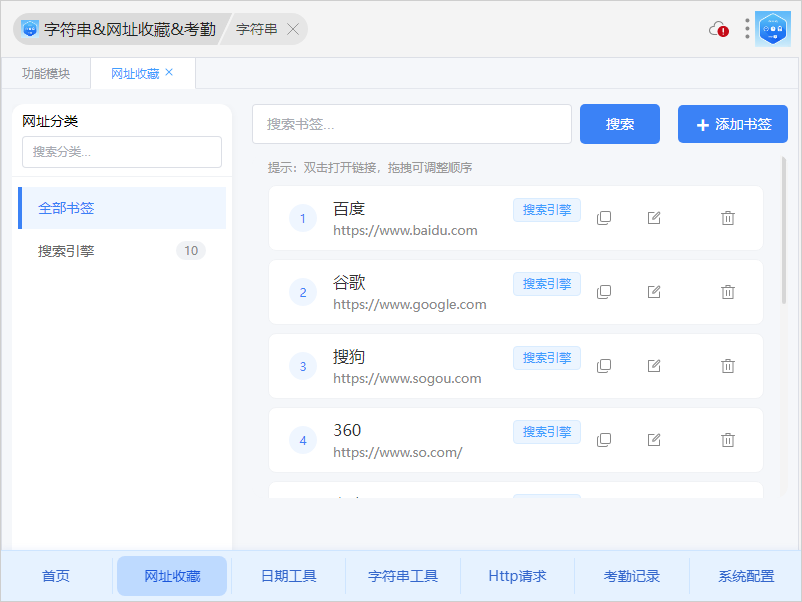
Task: Click the number 1 badge beside 百度
Action: [303, 218]
